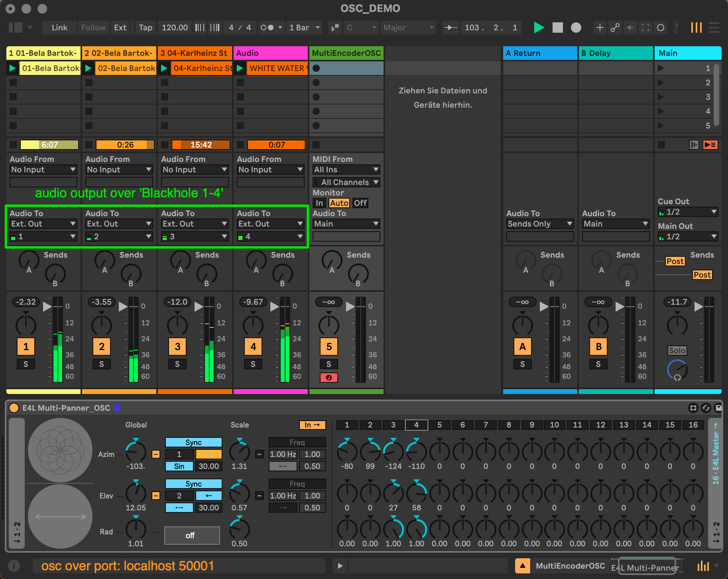
Task: Click the session record circle icon in transport
Action: (x=575, y=28)
